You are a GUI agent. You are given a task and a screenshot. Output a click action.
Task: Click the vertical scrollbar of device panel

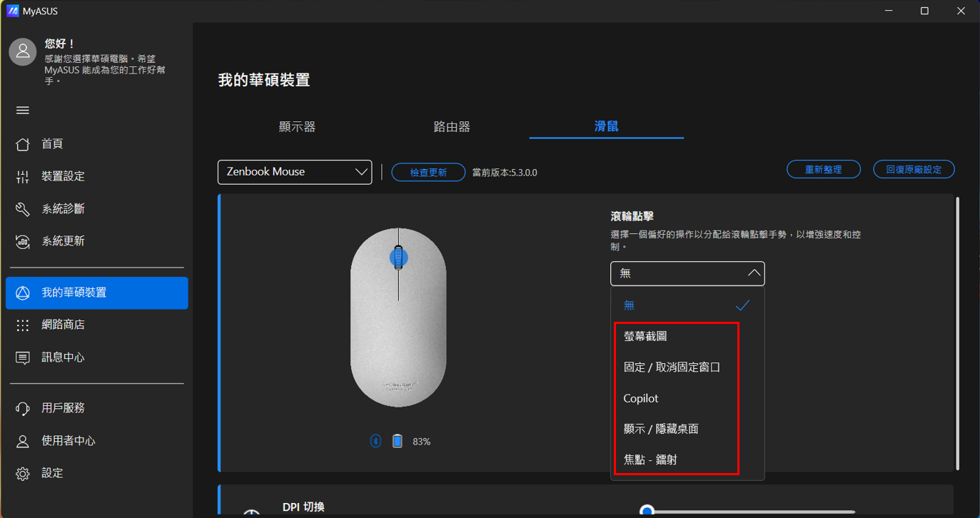pos(957,332)
